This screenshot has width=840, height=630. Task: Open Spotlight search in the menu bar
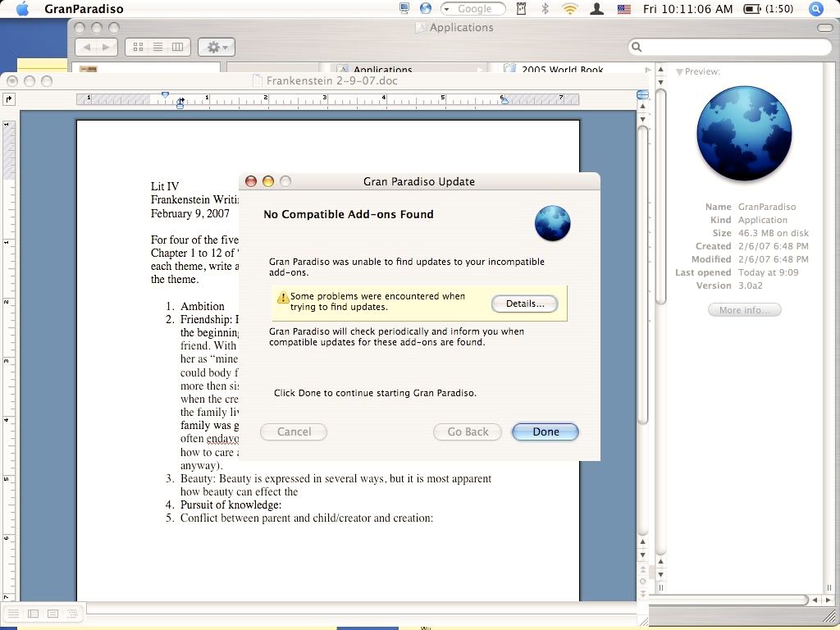pyautogui.click(x=816, y=9)
